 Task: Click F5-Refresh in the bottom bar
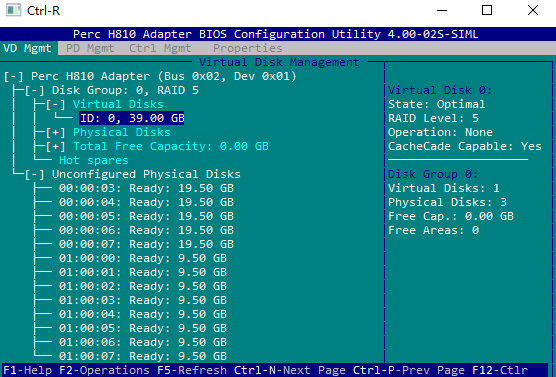pos(192,371)
